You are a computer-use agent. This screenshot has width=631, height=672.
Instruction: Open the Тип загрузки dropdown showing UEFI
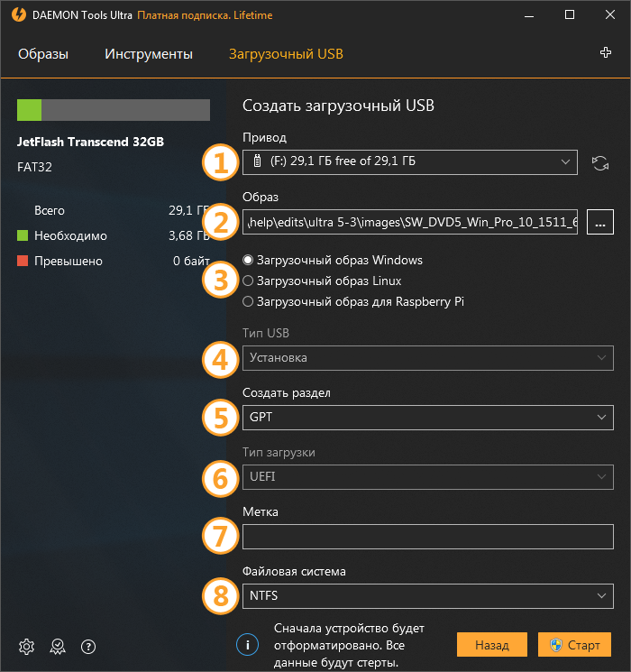[x=428, y=477]
